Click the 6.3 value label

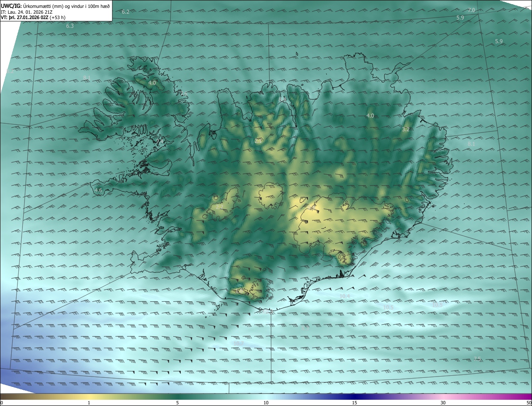pyautogui.click(x=70, y=26)
